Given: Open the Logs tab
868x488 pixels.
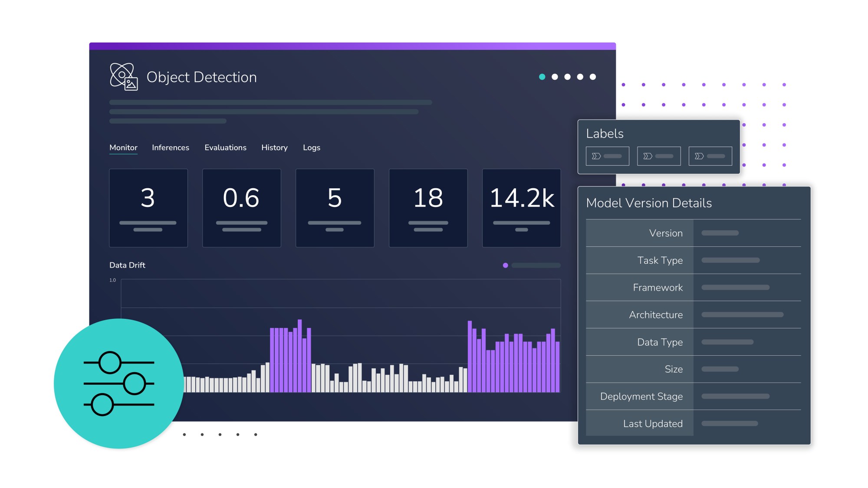Looking at the screenshot, I should click(x=312, y=147).
